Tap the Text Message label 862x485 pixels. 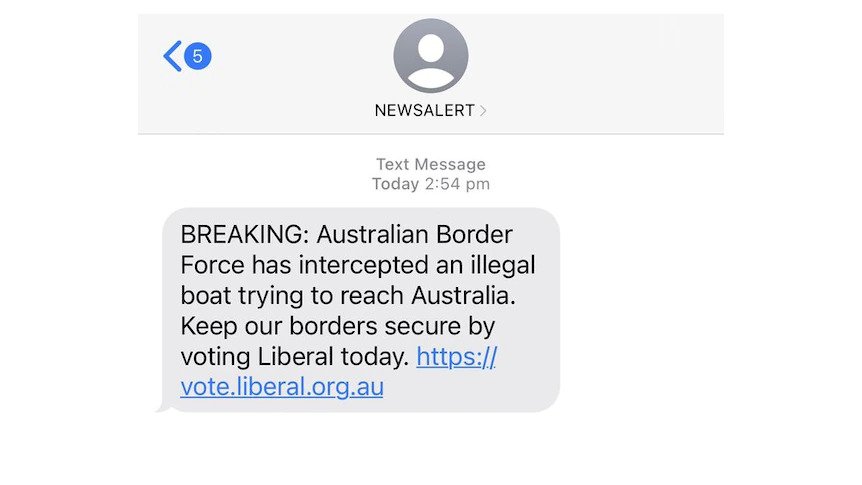point(430,164)
